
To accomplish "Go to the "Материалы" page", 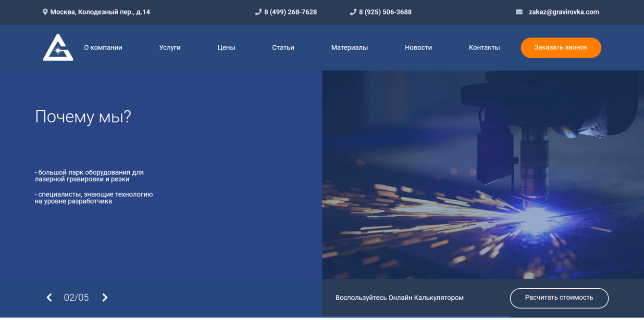I will tap(349, 48).
